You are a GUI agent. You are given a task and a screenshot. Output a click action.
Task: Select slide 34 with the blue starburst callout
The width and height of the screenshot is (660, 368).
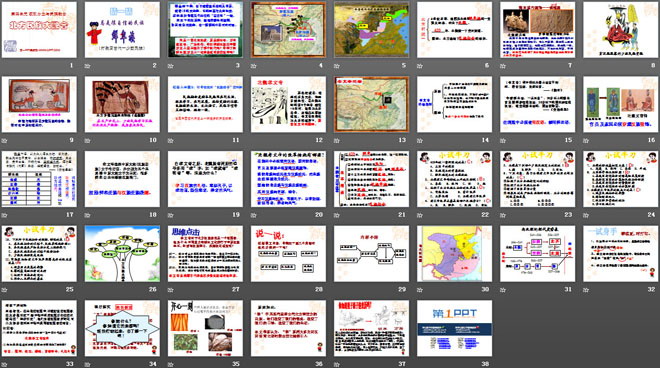click(x=122, y=328)
